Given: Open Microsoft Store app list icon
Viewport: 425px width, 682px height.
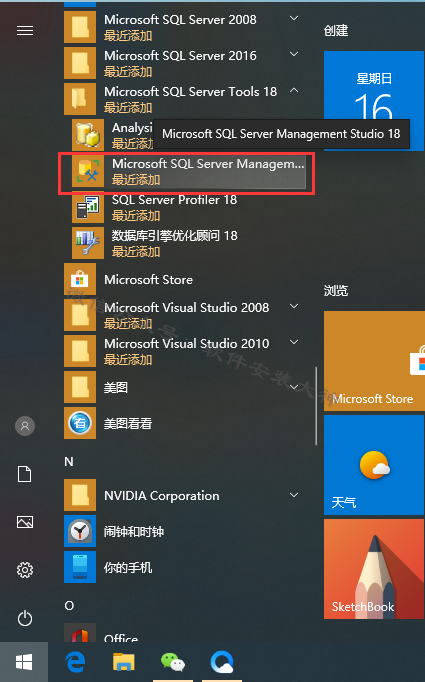Looking at the screenshot, I should coord(80,279).
